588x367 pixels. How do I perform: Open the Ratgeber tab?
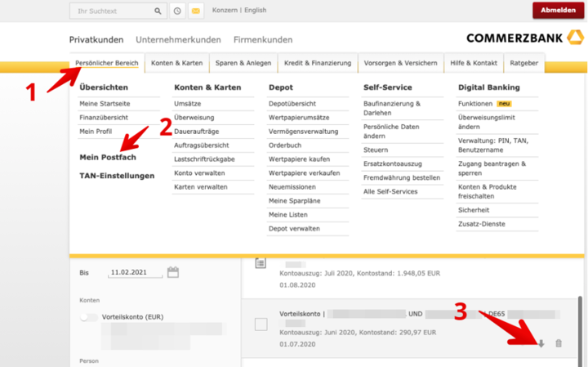pos(523,63)
